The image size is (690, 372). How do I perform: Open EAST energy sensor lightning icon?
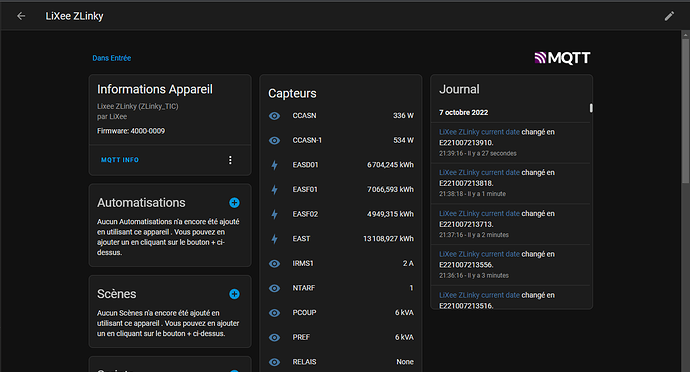275,239
